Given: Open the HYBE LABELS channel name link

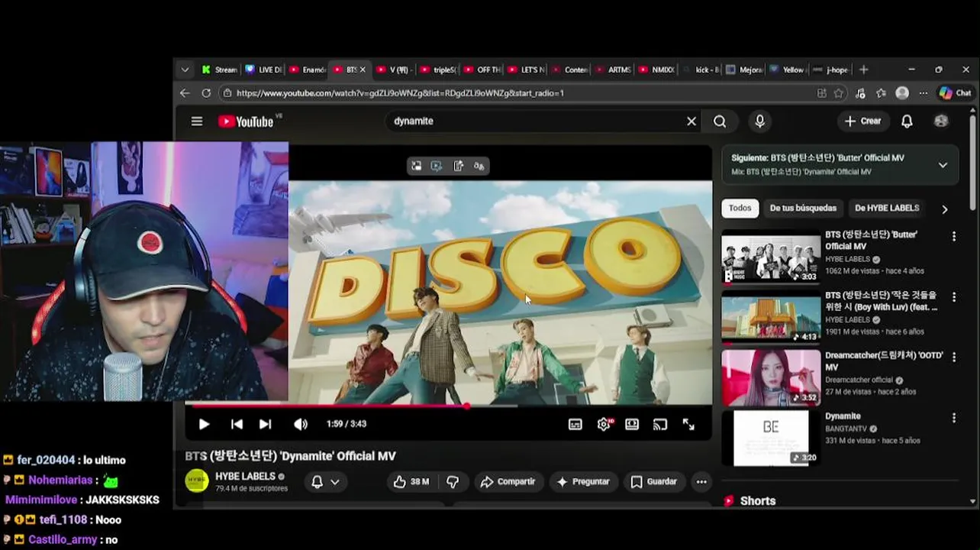Looking at the screenshot, I should point(245,477).
